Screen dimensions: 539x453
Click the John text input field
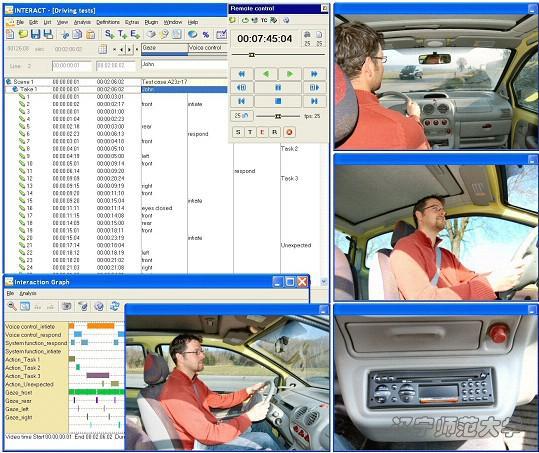coord(184,64)
